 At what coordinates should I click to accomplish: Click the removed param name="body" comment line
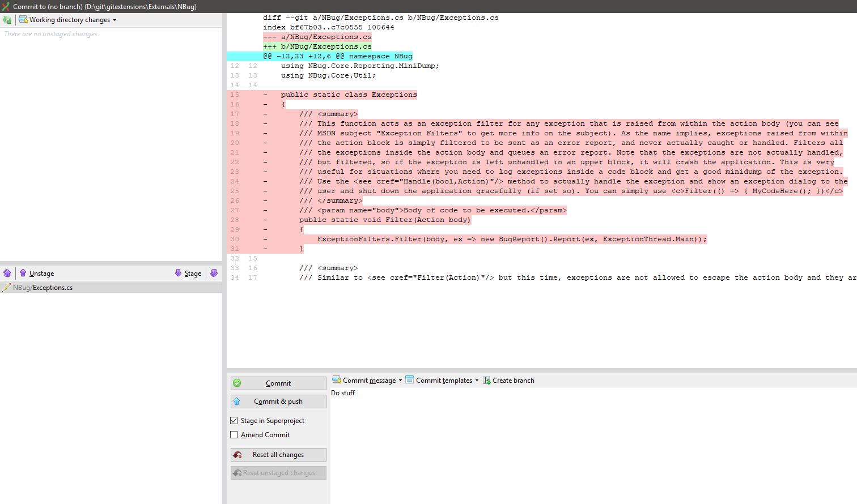[433, 210]
